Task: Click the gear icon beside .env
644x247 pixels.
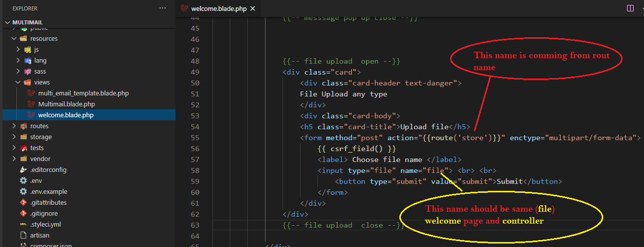Action: pos(23,180)
